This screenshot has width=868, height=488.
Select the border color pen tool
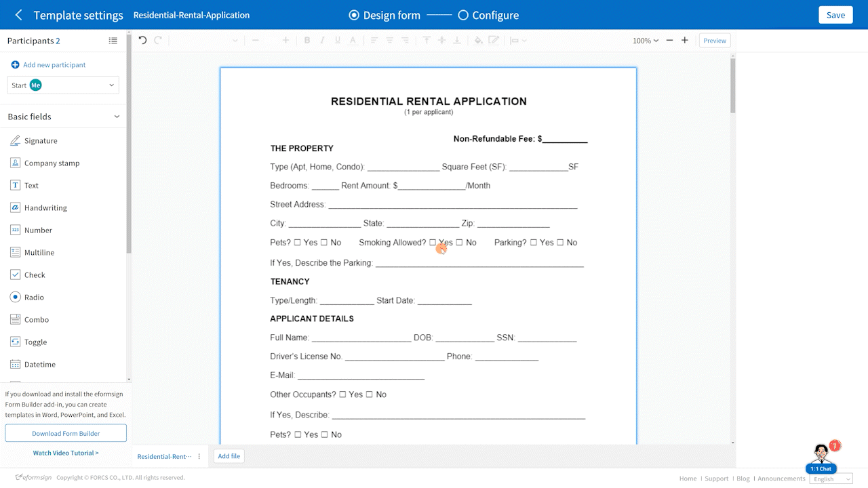coord(494,41)
